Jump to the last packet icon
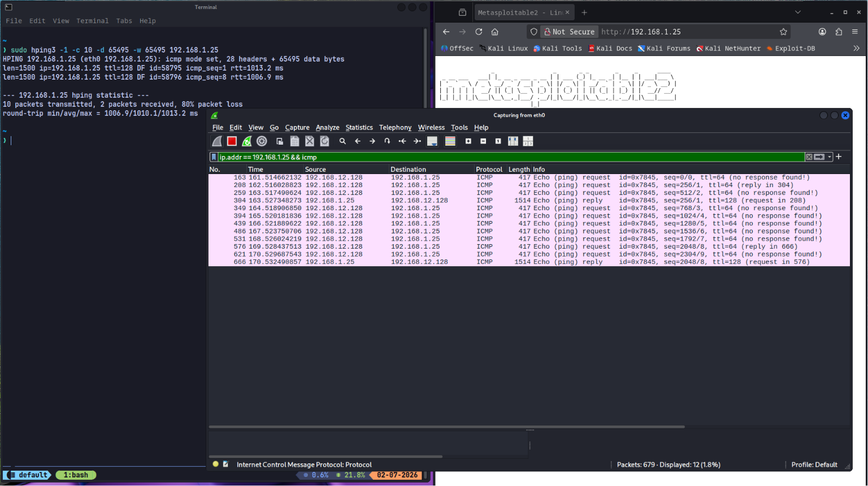This screenshot has width=868, height=486. (417, 141)
